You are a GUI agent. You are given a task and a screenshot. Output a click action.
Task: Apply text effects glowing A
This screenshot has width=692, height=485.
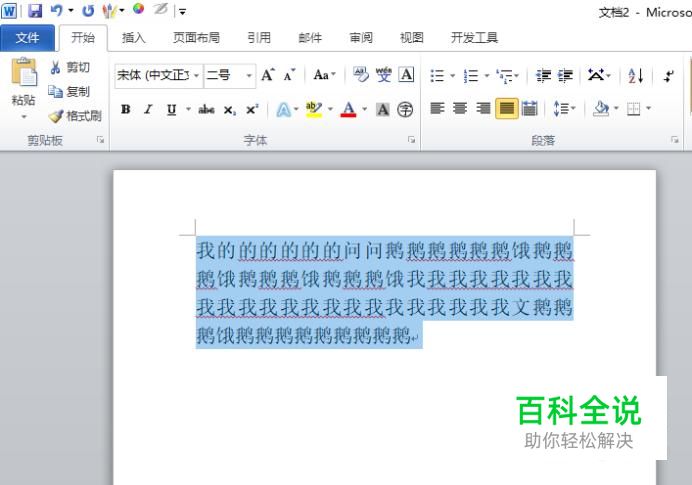point(283,109)
